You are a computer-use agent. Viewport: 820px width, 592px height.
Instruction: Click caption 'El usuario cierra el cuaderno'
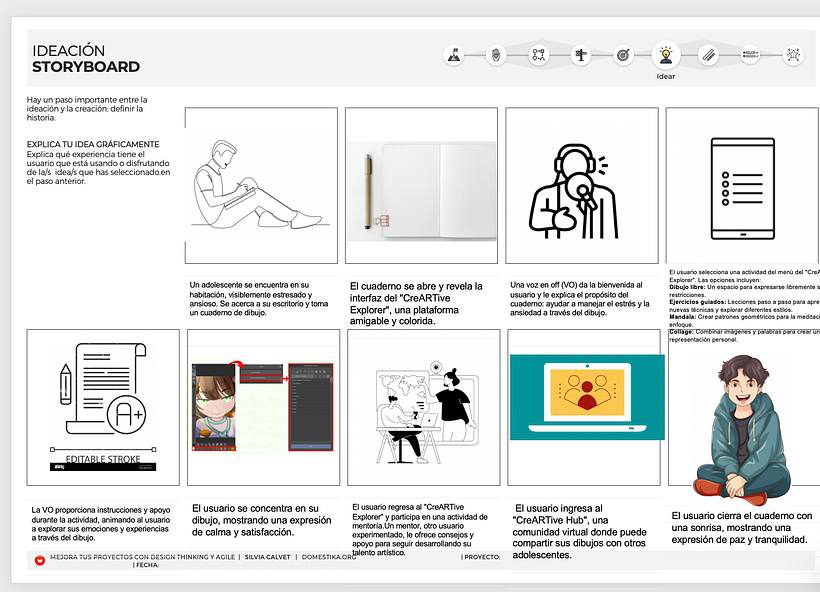point(742,528)
